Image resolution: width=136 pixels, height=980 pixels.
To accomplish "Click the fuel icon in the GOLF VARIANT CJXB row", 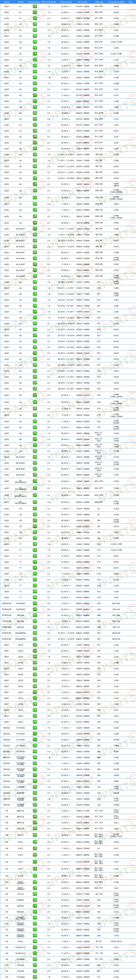I will [35, 882].
